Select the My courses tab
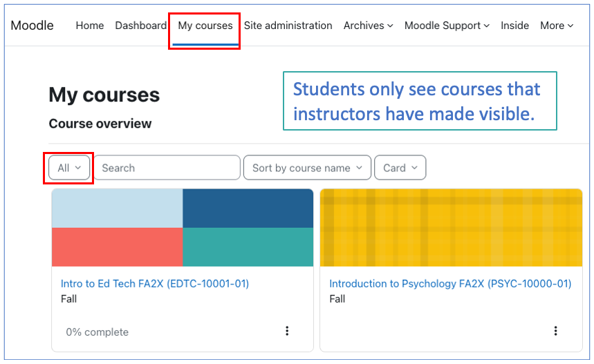594x364 pixels. 205,26
